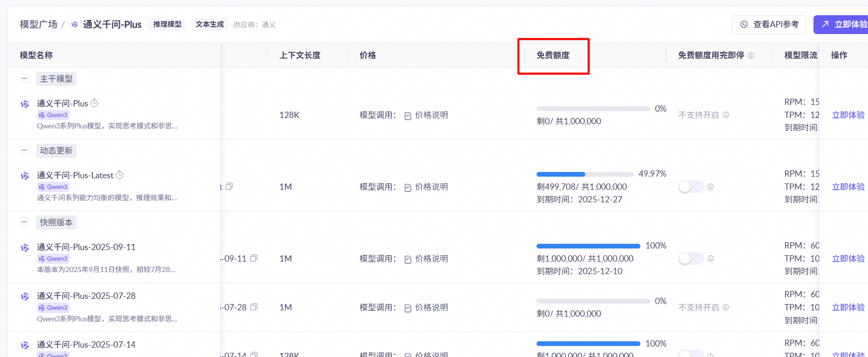This screenshot has width=868, height=357.
Task: Click the 价格 column header
Action: point(368,55)
